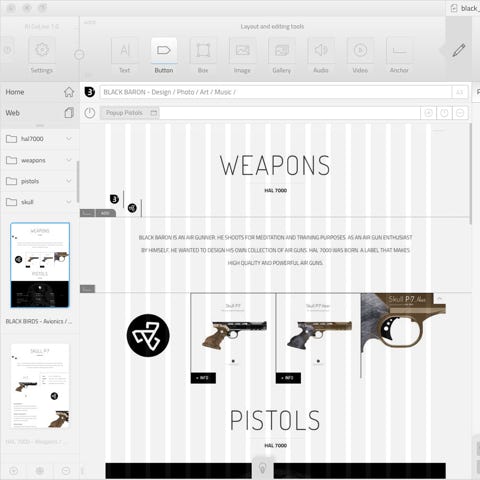Click the clock icon in popup bar
This screenshot has height=480, width=480.
[x=444, y=113]
